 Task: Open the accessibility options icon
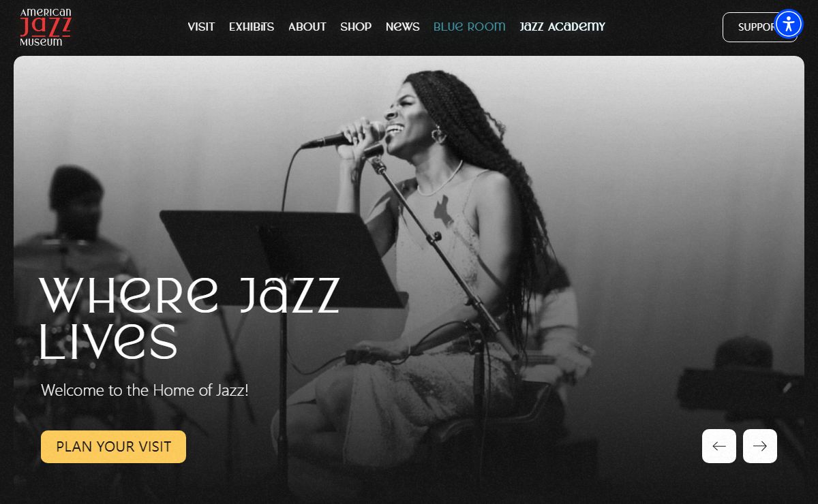tap(789, 25)
